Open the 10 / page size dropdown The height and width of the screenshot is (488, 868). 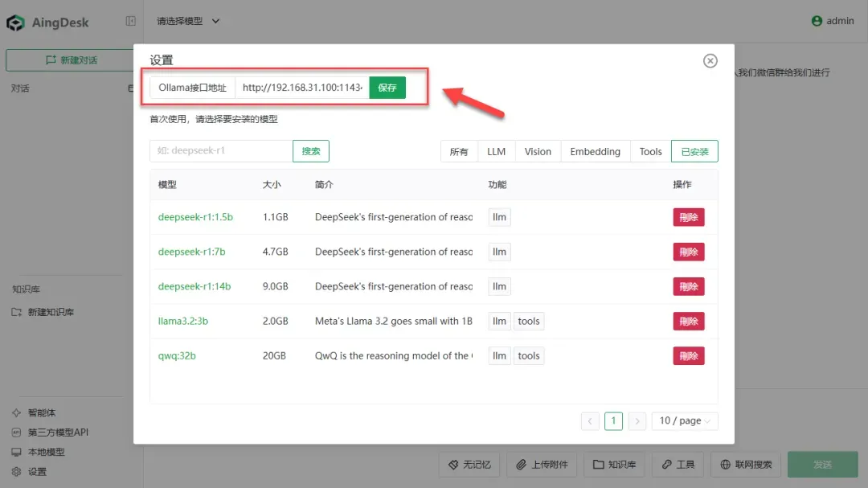(685, 421)
